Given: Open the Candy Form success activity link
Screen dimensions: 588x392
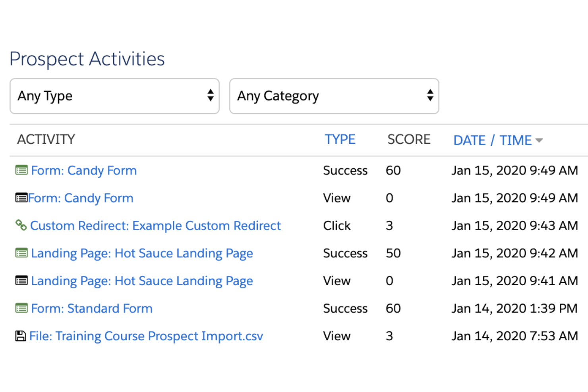Looking at the screenshot, I should (x=83, y=170).
